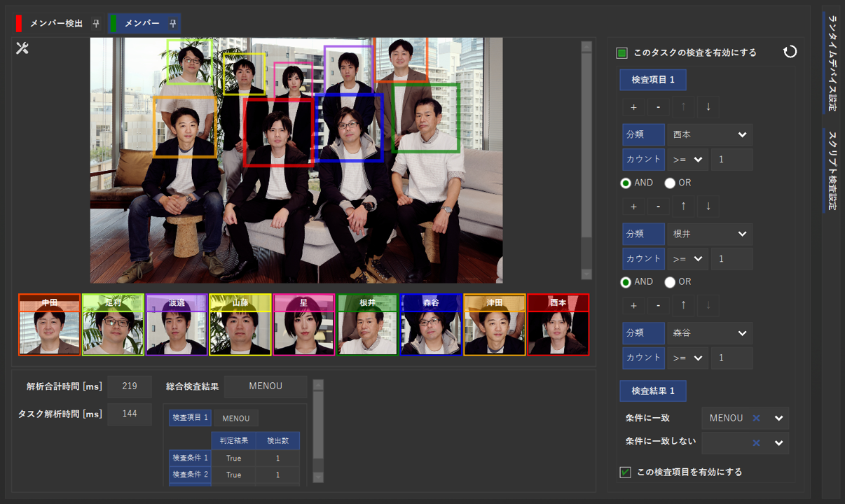Select the 渡邉 face thumbnail
Image resolution: width=845 pixels, height=504 pixels.
tap(177, 325)
